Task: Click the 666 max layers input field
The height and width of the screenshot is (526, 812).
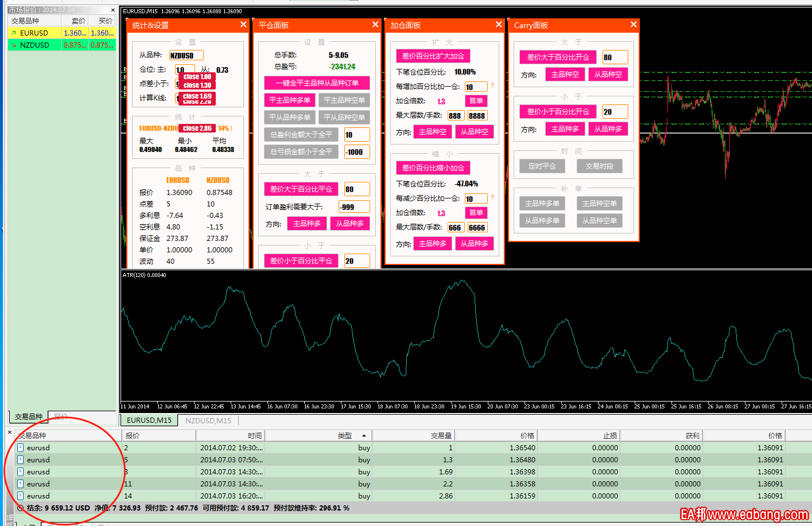Action: [456, 227]
